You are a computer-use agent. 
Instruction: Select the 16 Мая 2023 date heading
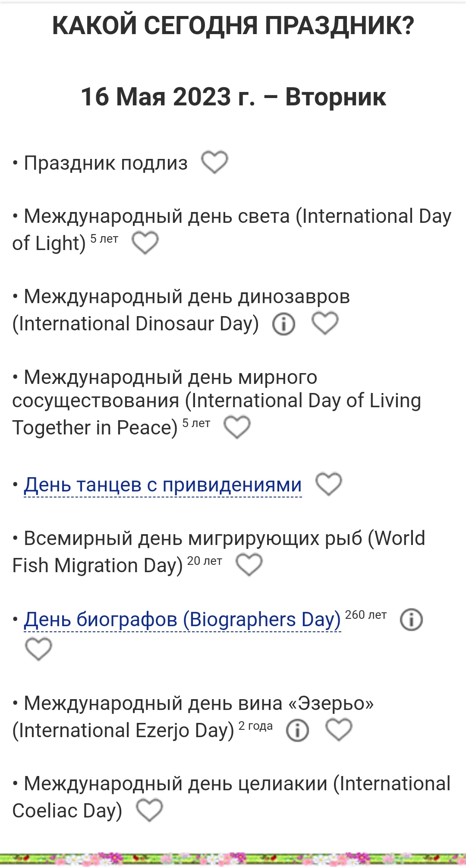point(233,96)
